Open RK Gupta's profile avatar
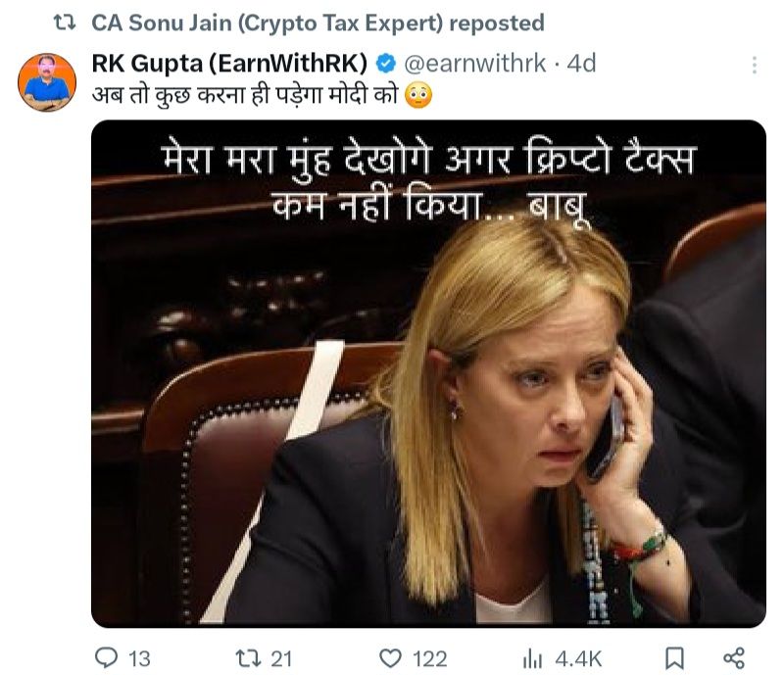 (47, 82)
